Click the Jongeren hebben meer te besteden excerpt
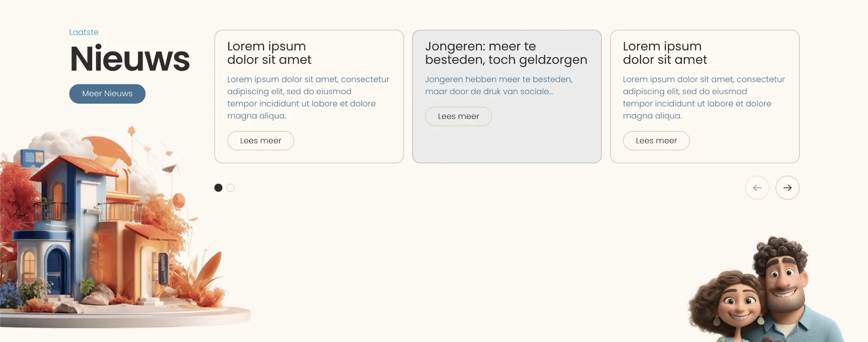Image resolution: width=868 pixels, height=342 pixels. (498, 85)
